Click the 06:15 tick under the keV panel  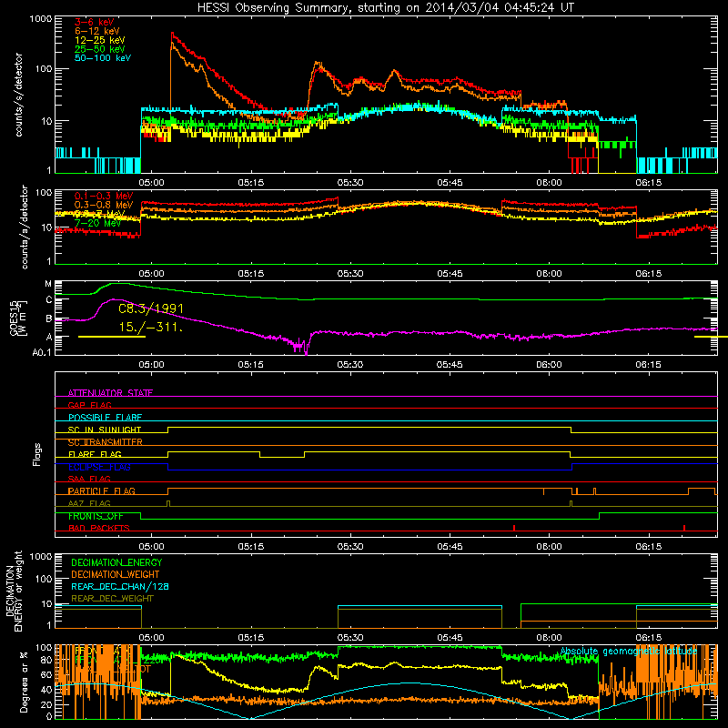[x=648, y=183]
